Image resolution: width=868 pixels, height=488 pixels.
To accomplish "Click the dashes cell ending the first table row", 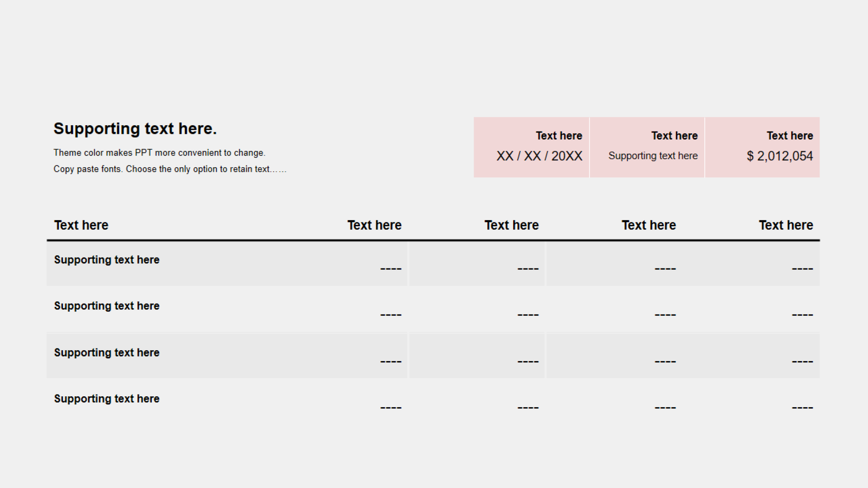I will (802, 269).
